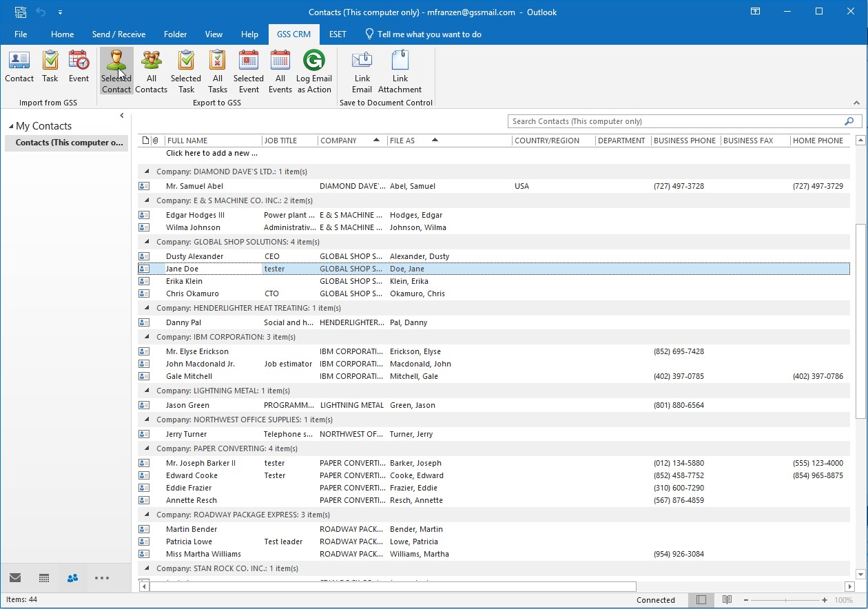The image size is (868, 609).
Task: Switch to Reading view in status bar
Action: [727, 600]
